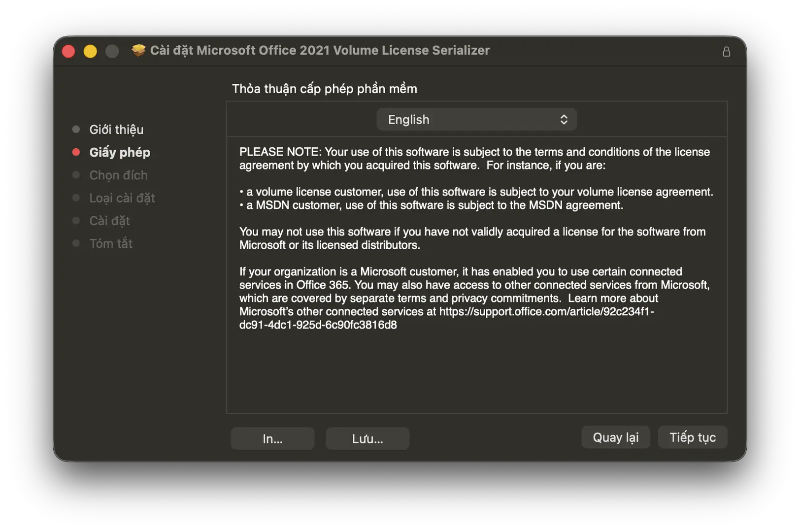Click the lock icon in the title bar

click(x=726, y=52)
